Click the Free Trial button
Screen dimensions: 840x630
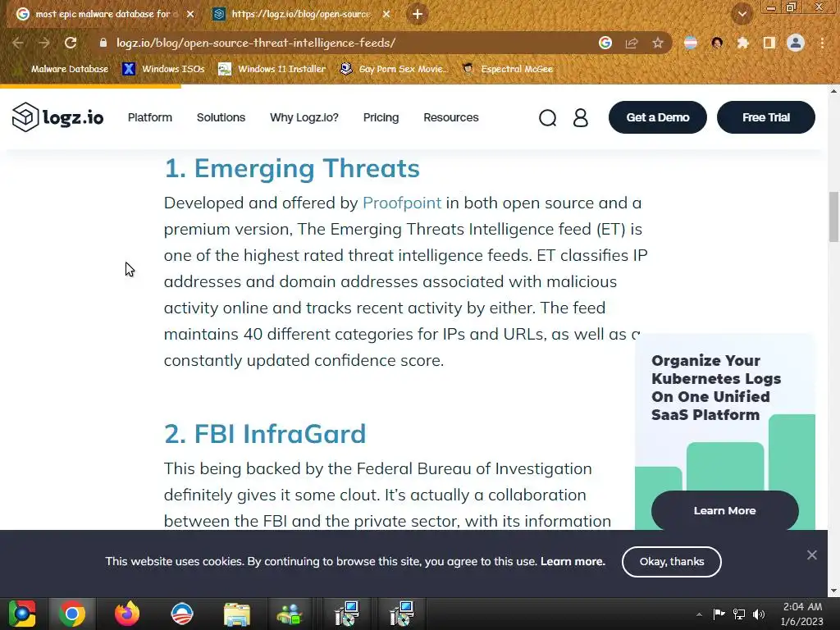point(766,117)
